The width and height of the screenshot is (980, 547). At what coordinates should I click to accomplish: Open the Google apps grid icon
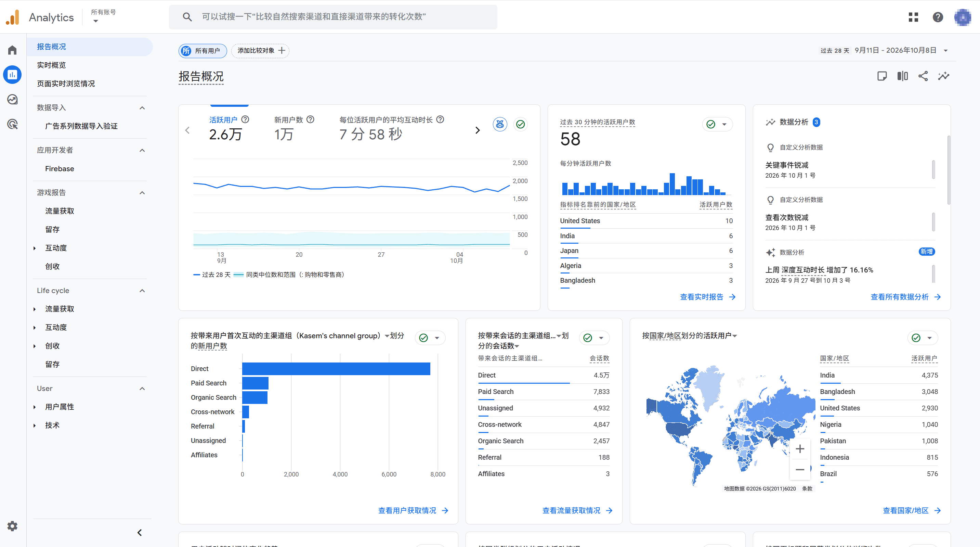click(913, 17)
